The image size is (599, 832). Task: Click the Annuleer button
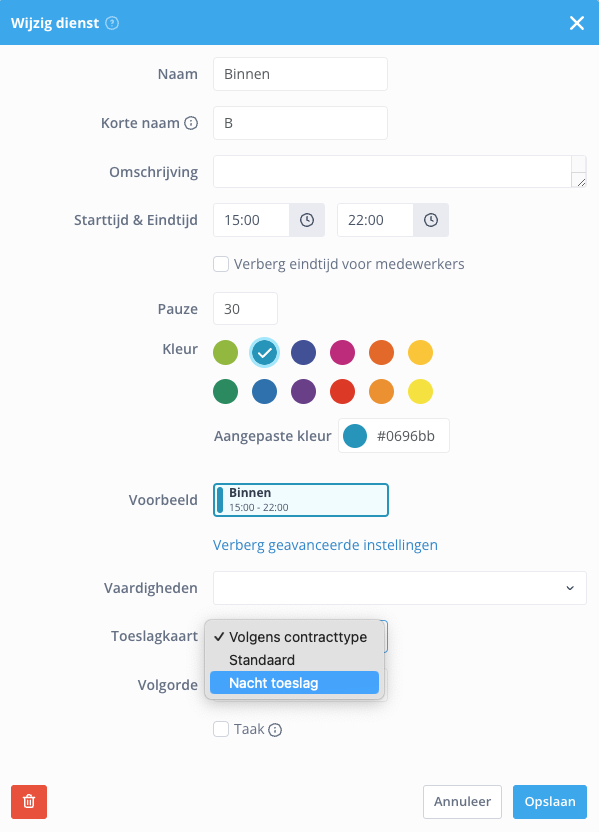[x=462, y=802]
